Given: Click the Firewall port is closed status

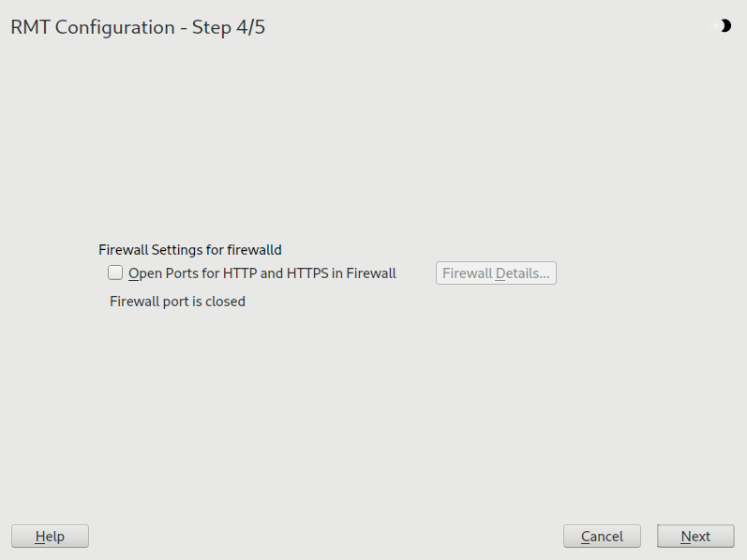Looking at the screenshot, I should pos(177,302).
